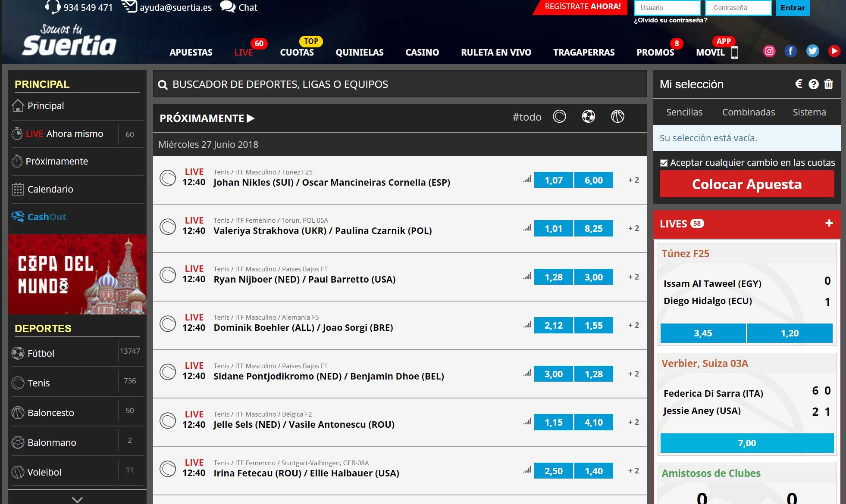The image size is (846, 504).
Task: Click the search magnifier icon
Action: pos(163,85)
